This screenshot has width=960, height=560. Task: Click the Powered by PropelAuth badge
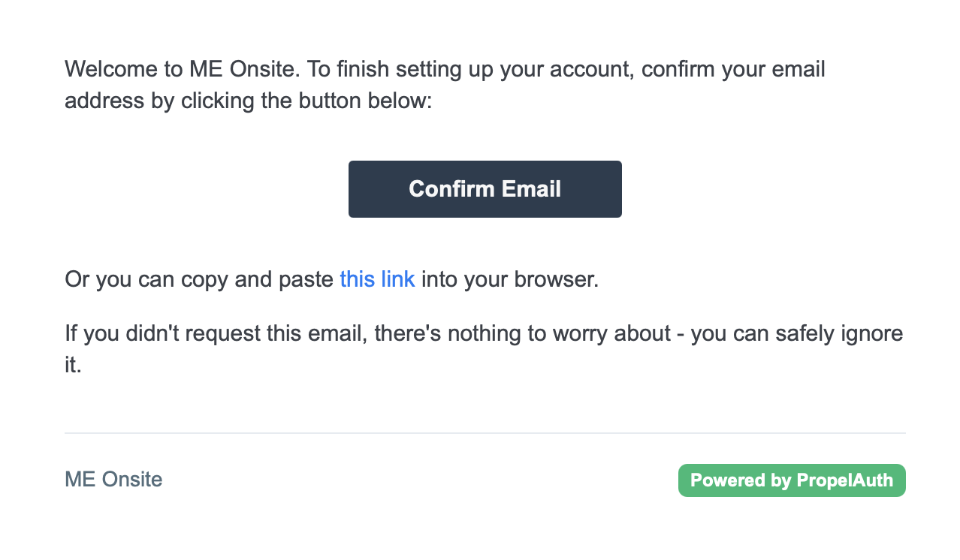(792, 480)
